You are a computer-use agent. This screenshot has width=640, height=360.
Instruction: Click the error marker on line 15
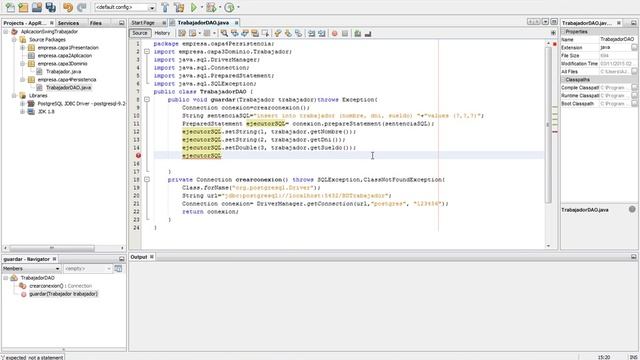pos(138,156)
